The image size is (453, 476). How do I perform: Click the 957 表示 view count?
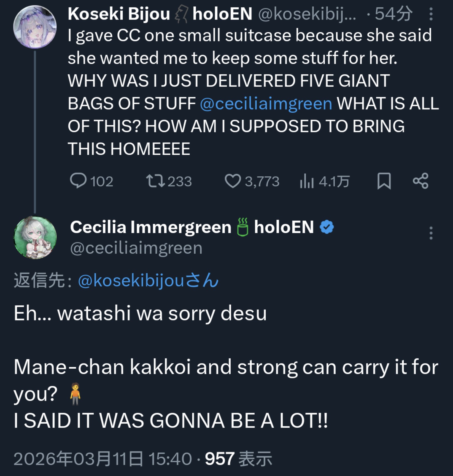click(x=238, y=459)
